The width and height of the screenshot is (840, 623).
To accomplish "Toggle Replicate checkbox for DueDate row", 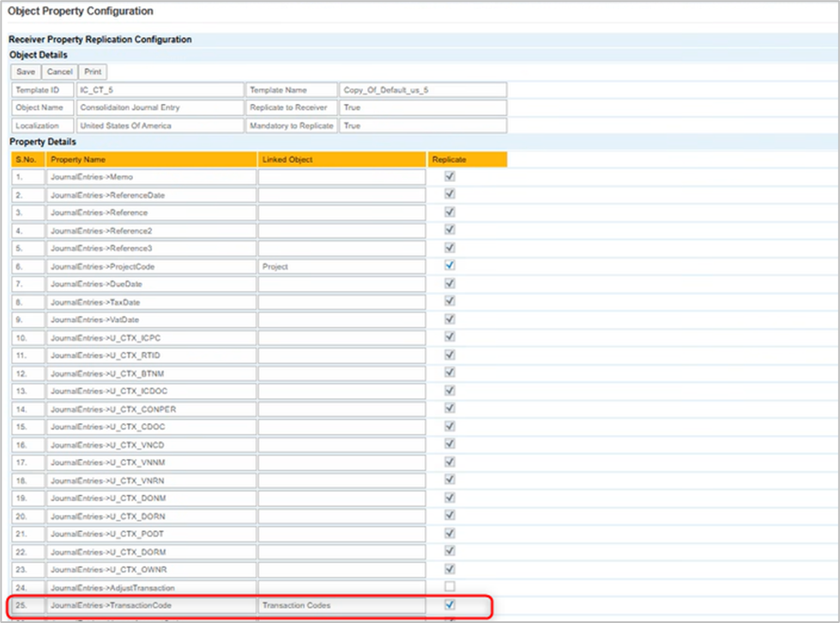I will (450, 283).
